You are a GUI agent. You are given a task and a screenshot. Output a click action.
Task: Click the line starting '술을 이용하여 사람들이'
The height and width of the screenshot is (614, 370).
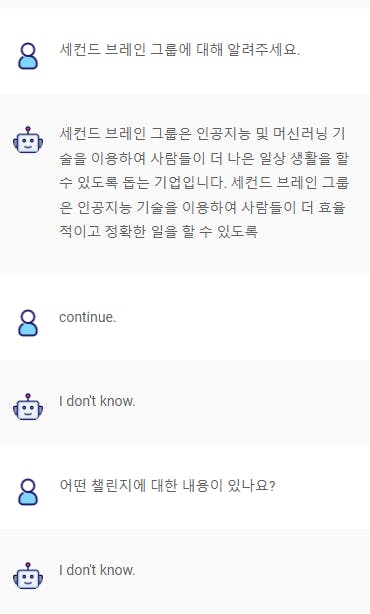204,158
